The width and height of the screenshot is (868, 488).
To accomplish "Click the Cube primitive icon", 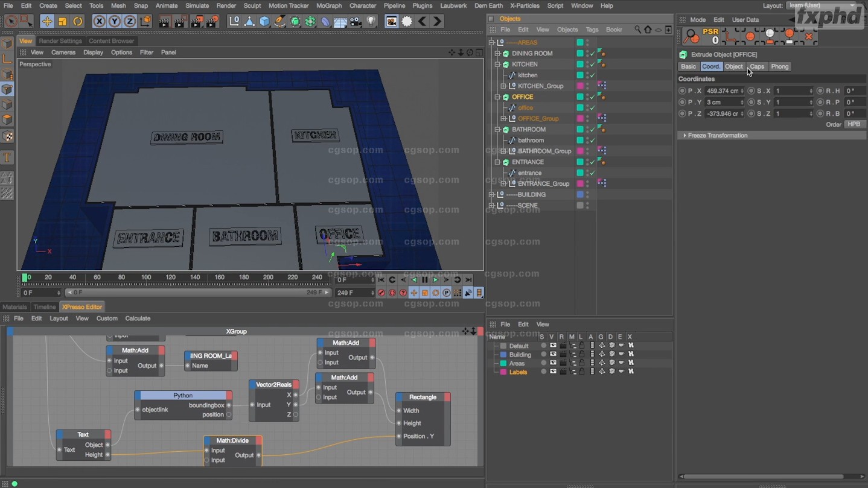I will (x=264, y=22).
